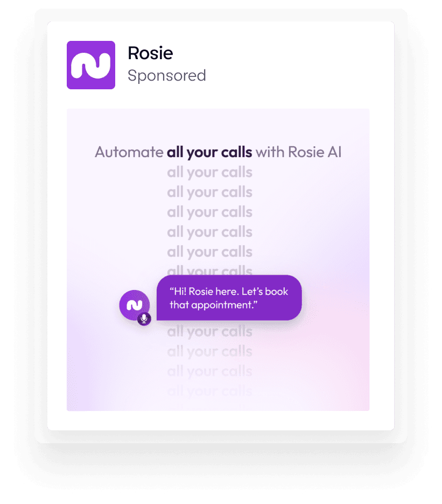Screen dimensions: 442x504
Task: Click the white squiggle inside the small round avatar
Action: click(135, 305)
